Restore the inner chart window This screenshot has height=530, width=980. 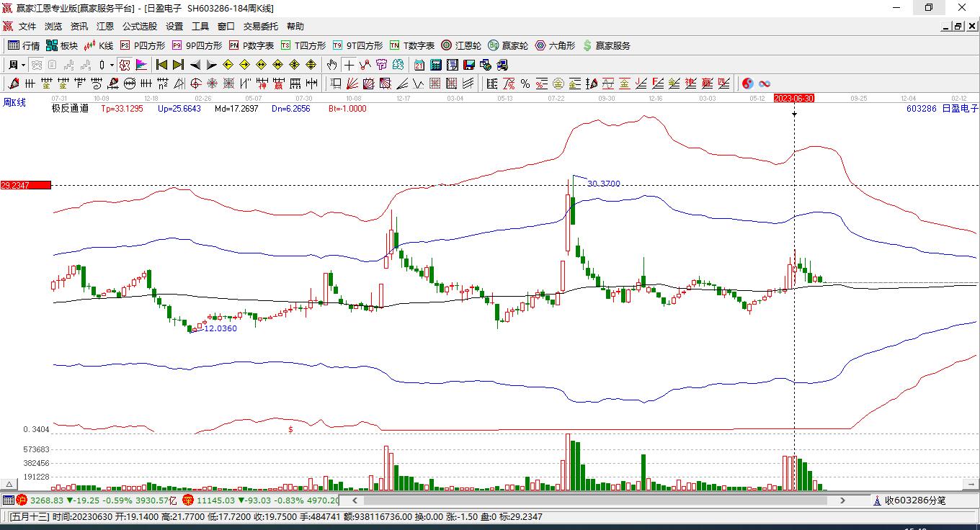tap(958, 27)
